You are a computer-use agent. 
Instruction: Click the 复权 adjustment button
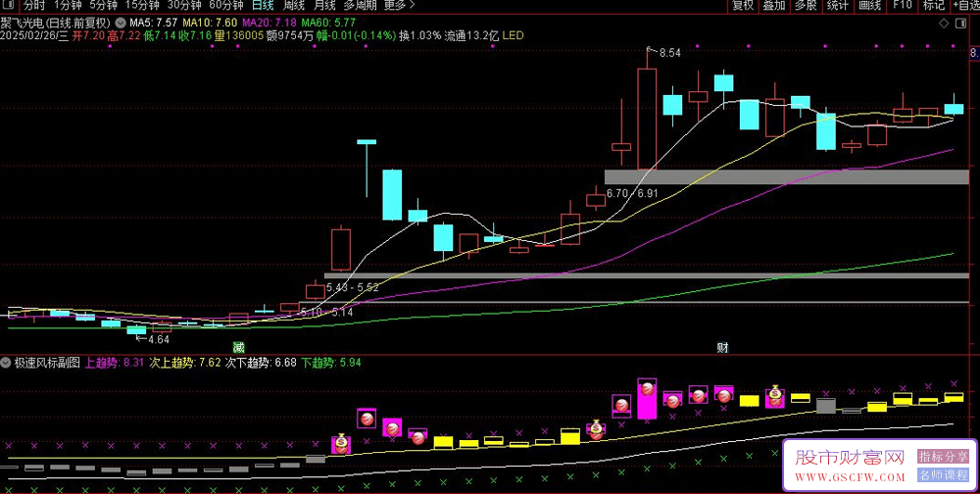click(x=743, y=6)
